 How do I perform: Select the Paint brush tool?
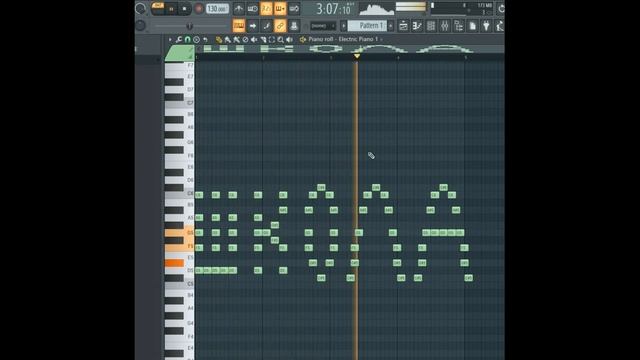(x=228, y=40)
